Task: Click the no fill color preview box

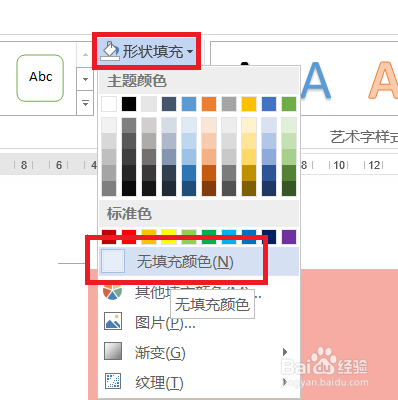Action: click(113, 261)
